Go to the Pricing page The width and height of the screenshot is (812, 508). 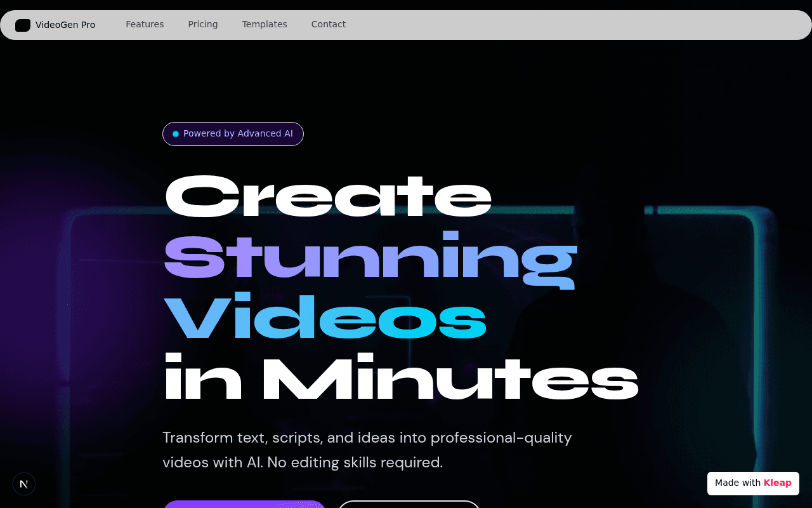203,24
